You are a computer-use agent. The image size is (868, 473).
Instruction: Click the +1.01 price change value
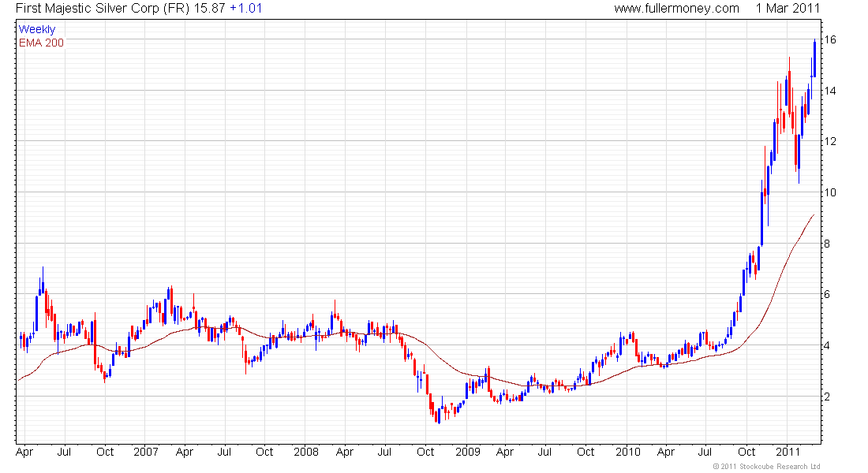245,9
